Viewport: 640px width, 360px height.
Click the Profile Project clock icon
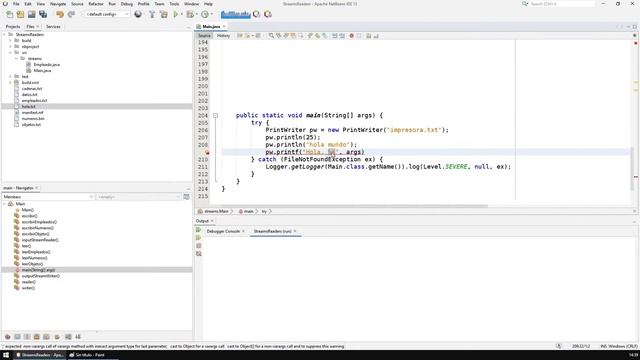click(x=205, y=14)
